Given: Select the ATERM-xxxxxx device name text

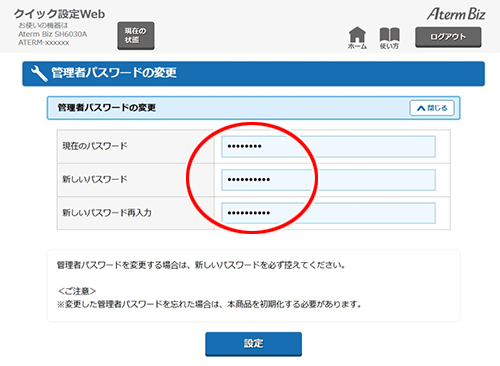Looking at the screenshot, I should 44,43.
